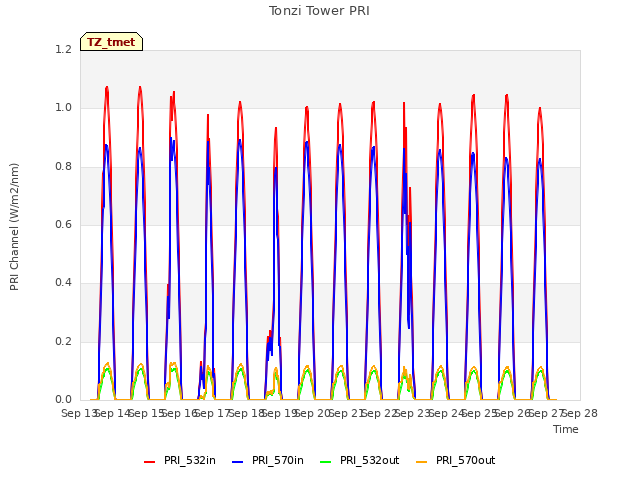Click the Time axis label
The image size is (640, 480).
566,429
